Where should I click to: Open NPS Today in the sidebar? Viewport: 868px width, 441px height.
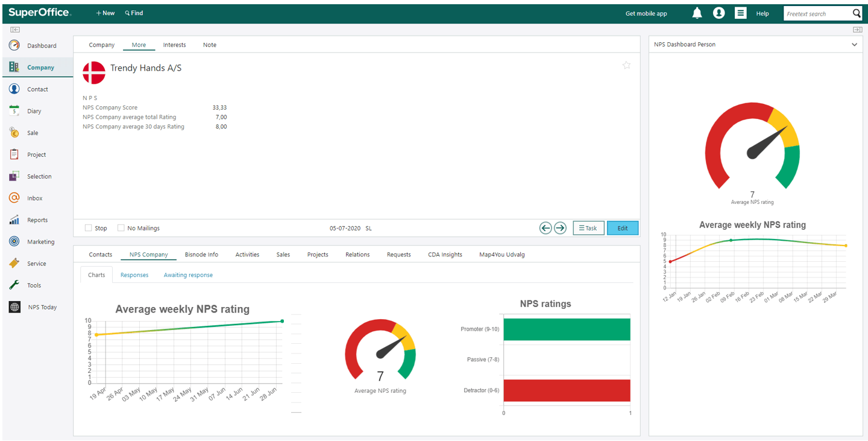[42, 307]
